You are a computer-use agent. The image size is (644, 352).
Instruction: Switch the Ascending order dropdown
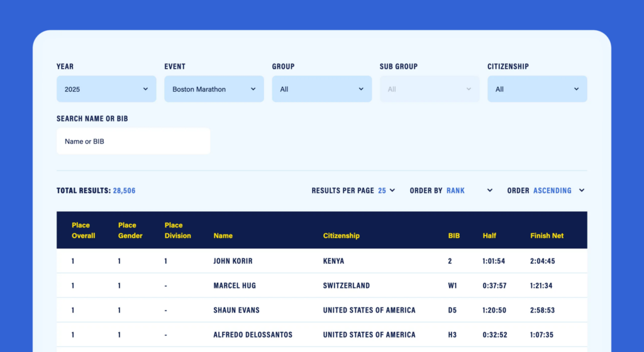(x=558, y=190)
